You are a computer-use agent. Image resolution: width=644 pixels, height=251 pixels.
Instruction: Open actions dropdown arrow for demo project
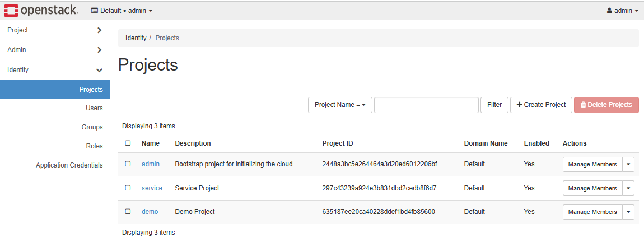(x=628, y=212)
